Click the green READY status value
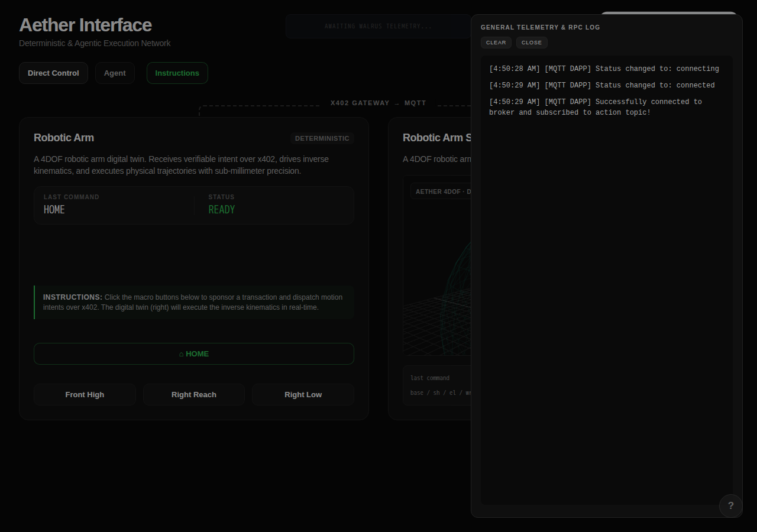The width and height of the screenshot is (757, 532). [x=222, y=210]
